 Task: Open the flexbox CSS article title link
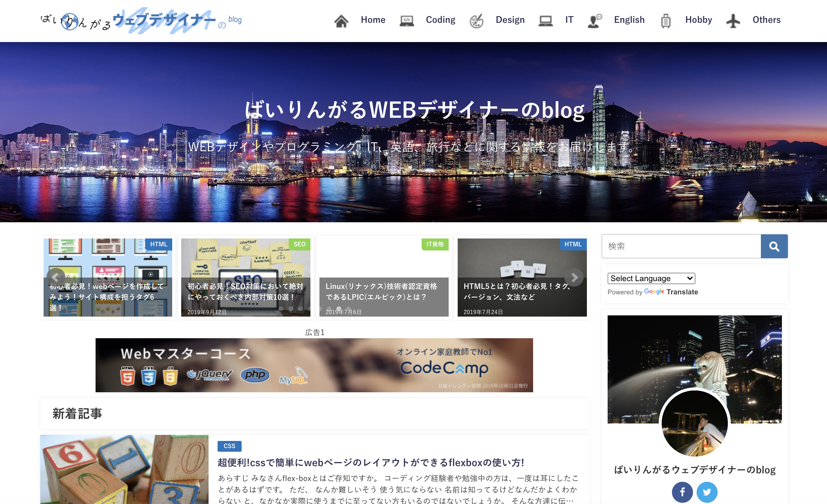pos(371,462)
